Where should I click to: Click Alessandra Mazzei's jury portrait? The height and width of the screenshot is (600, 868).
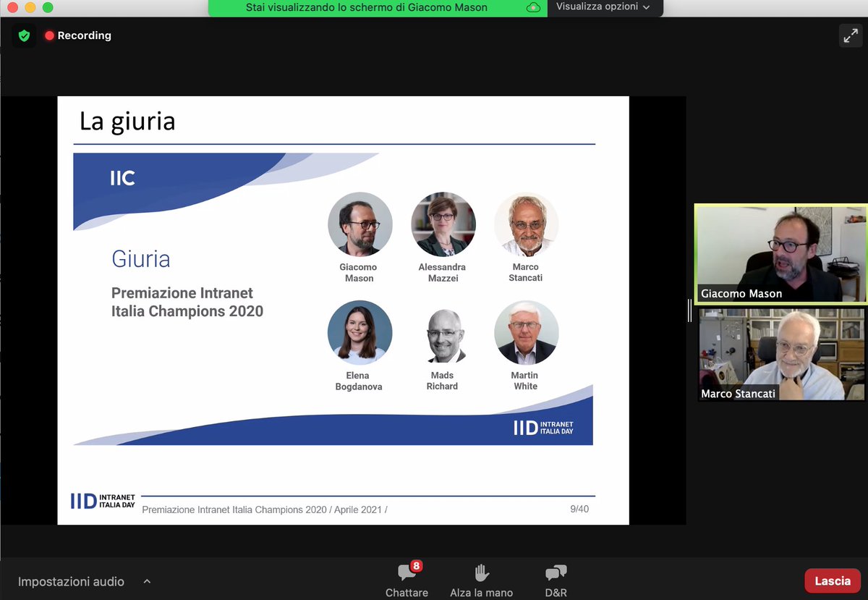point(443,224)
